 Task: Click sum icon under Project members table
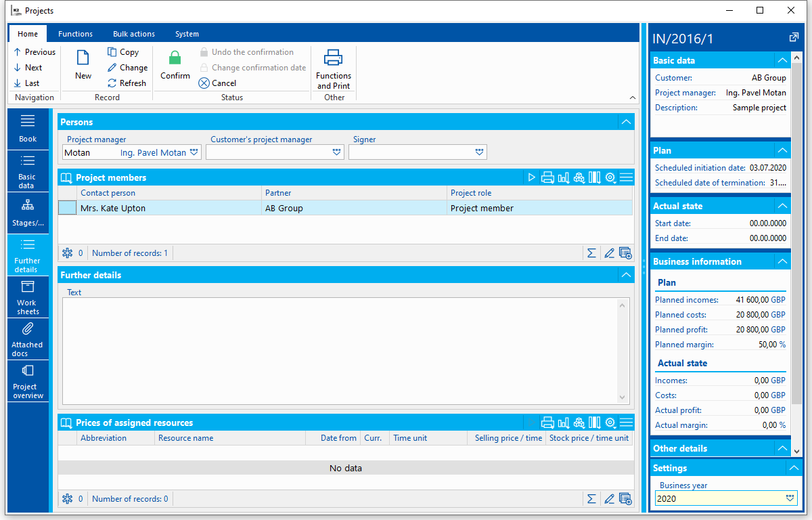pos(591,253)
